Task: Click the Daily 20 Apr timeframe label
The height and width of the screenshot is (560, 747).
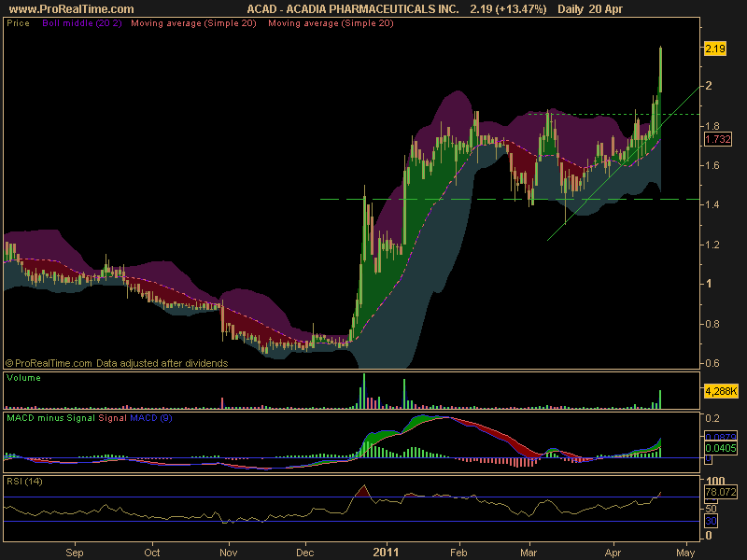Action: click(x=590, y=9)
